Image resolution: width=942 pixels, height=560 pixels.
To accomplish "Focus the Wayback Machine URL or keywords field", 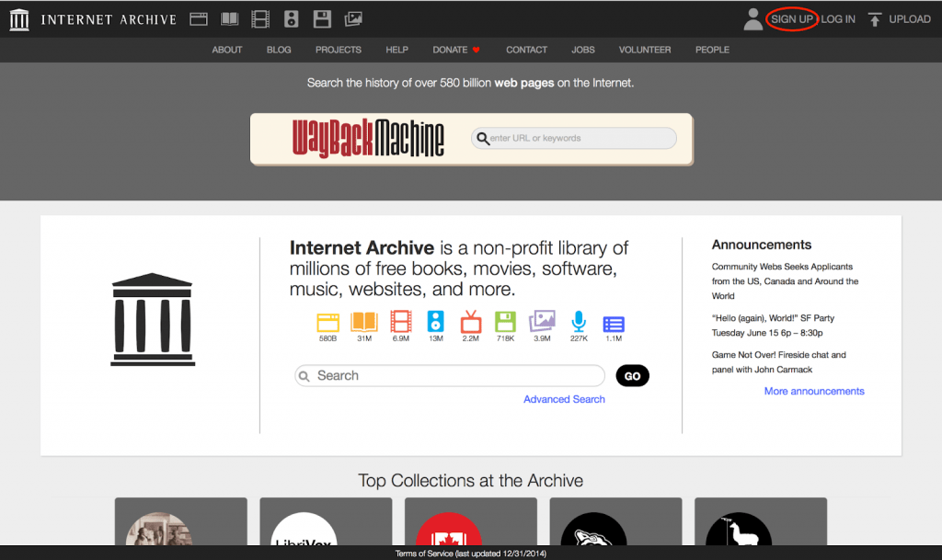I will pos(574,138).
